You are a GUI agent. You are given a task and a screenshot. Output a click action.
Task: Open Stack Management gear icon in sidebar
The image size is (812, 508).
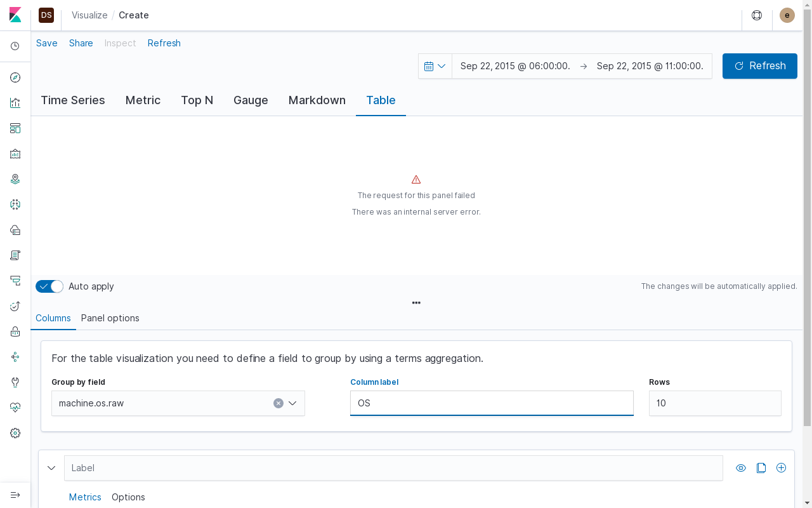click(15, 432)
